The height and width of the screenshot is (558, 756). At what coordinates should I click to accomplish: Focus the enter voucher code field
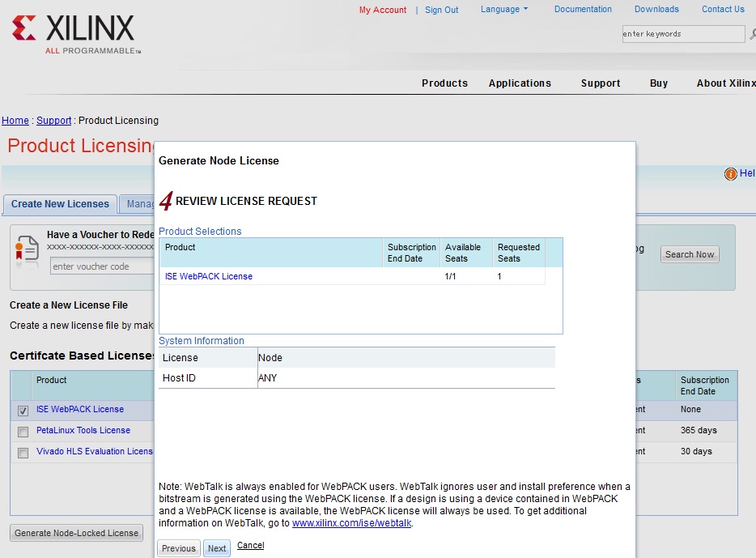(x=102, y=266)
